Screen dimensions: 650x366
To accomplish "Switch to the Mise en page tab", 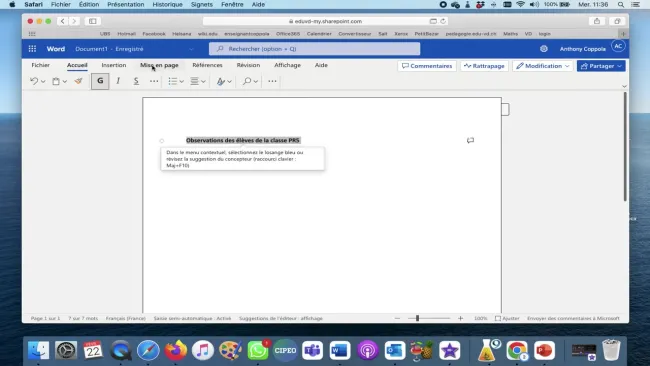I will [x=159, y=65].
